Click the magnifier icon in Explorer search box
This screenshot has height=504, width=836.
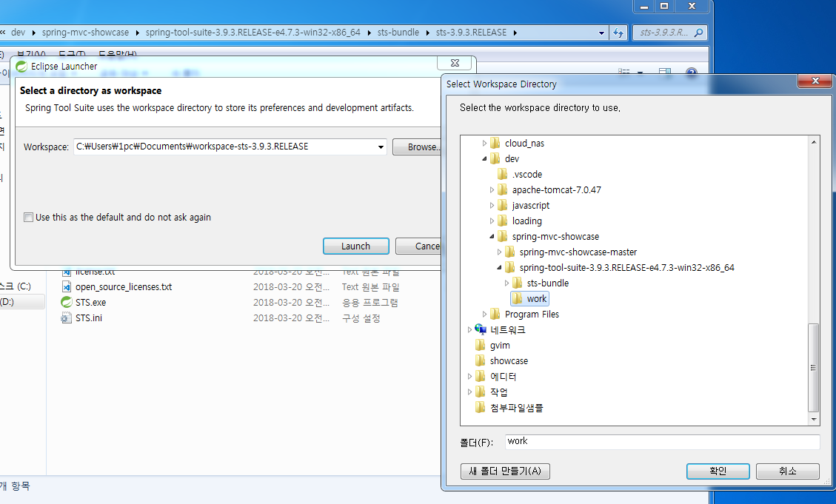click(x=698, y=33)
